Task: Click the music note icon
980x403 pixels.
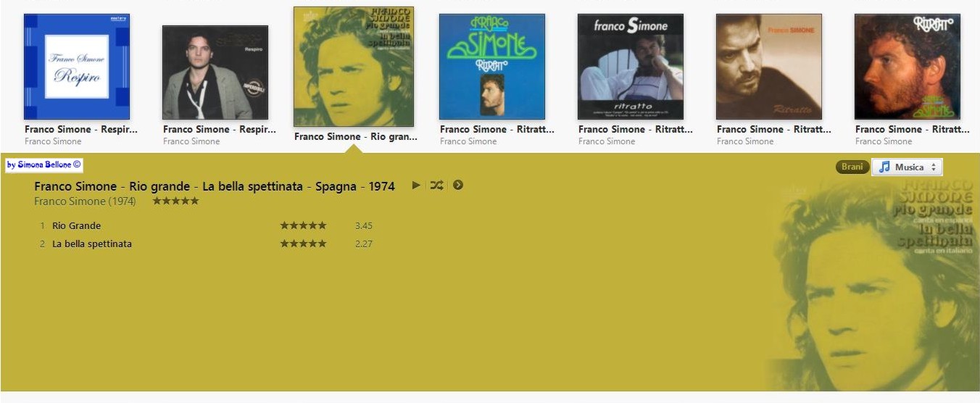Action: pos(884,167)
